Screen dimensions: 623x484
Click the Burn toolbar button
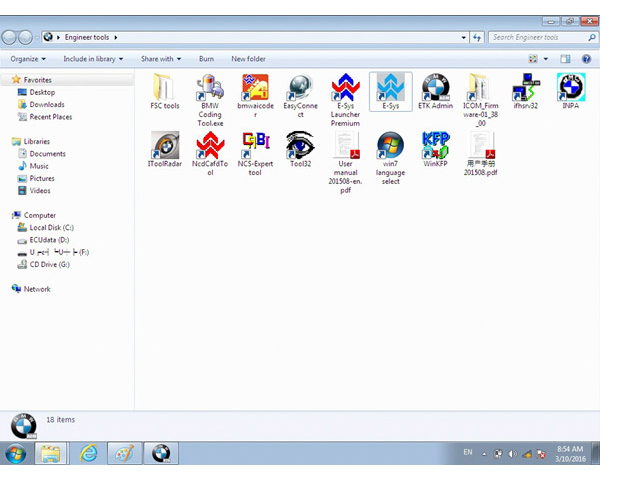[206, 59]
